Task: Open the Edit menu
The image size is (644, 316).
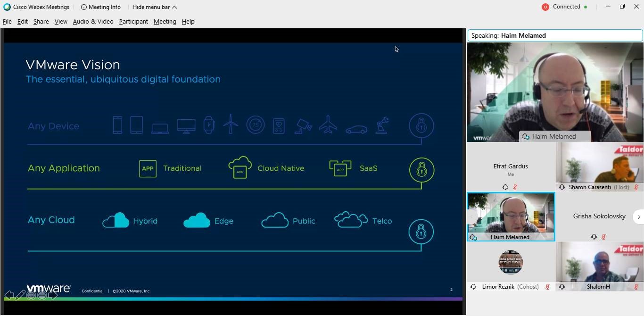Action: pyautogui.click(x=23, y=21)
